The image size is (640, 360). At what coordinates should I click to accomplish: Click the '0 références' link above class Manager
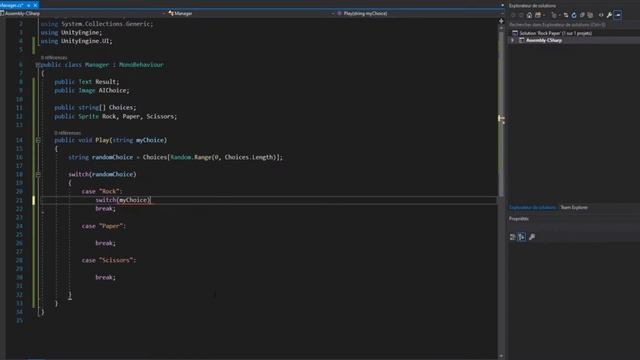tap(54, 58)
